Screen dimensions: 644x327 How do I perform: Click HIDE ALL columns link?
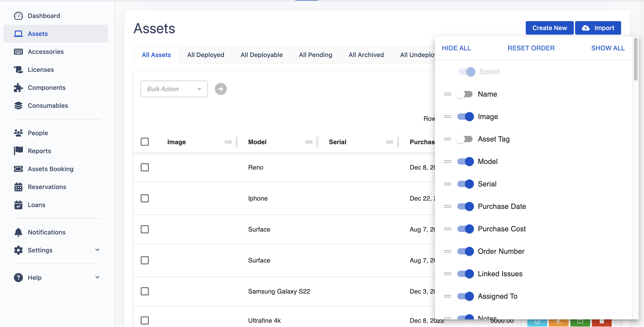click(456, 48)
